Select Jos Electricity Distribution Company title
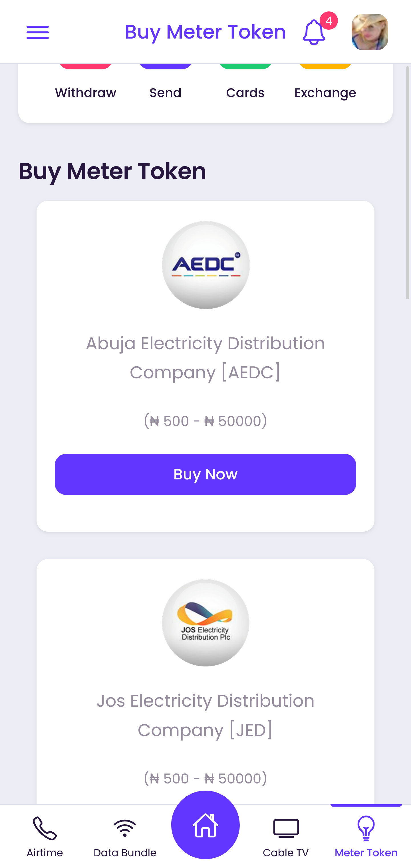Image resolution: width=411 pixels, height=868 pixels. coord(205,715)
